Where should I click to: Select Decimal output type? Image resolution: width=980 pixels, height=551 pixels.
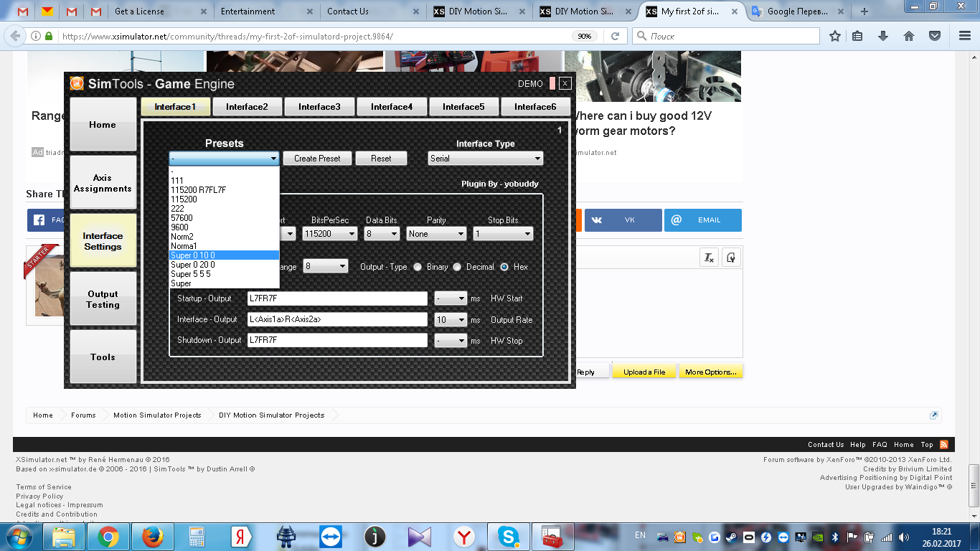click(x=456, y=267)
